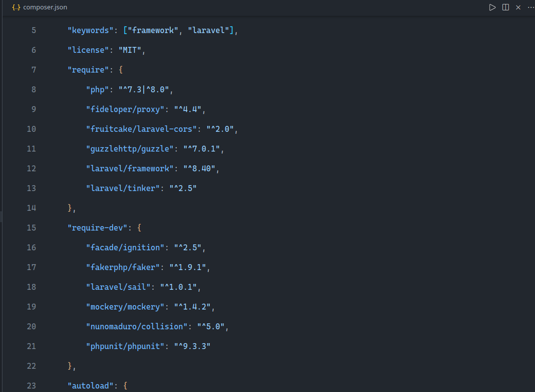Place cursor on the "require-dev" key
This screenshot has height=392, width=535.
tap(97, 228)
